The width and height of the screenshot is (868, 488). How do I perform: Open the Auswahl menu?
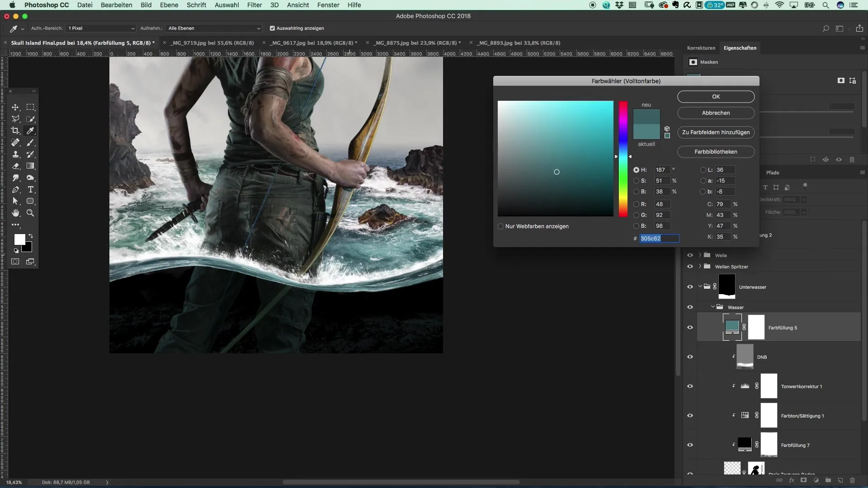(x=226, y=5)
